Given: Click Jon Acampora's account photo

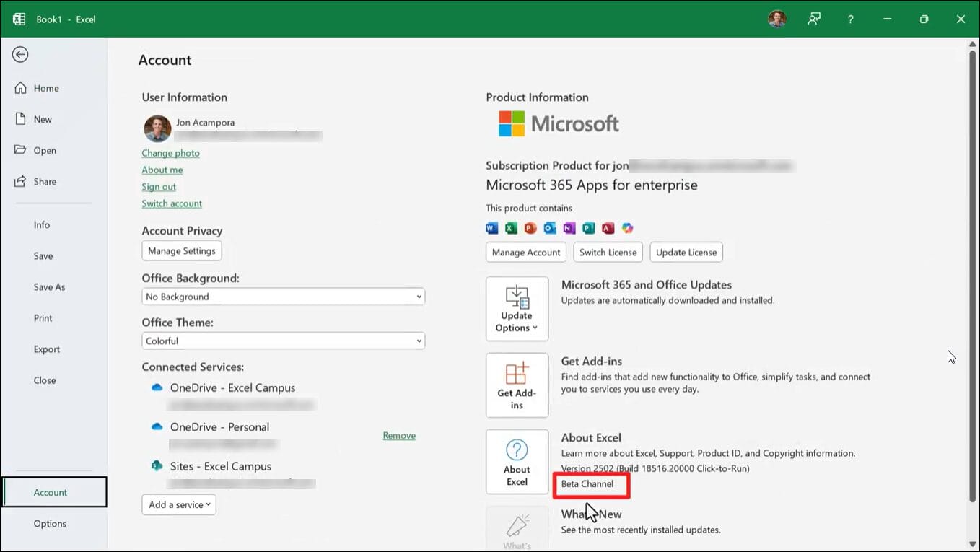Looking at the screenshot, I should 157,128.
